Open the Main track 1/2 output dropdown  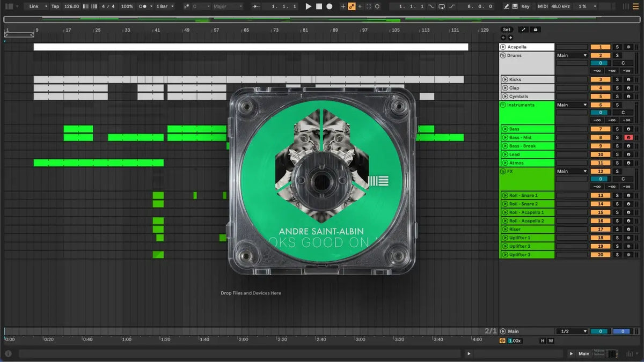click(572, 331)
